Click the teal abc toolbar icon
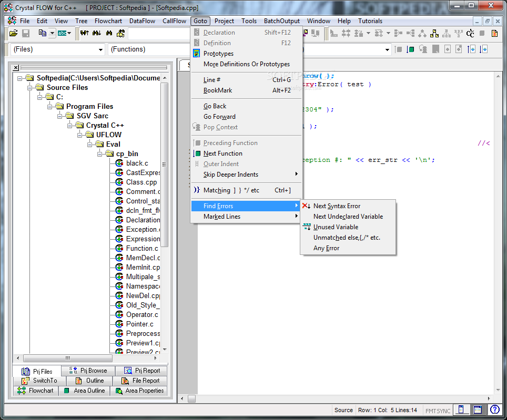Screen dimensions: 507x420 coord(62,33)
